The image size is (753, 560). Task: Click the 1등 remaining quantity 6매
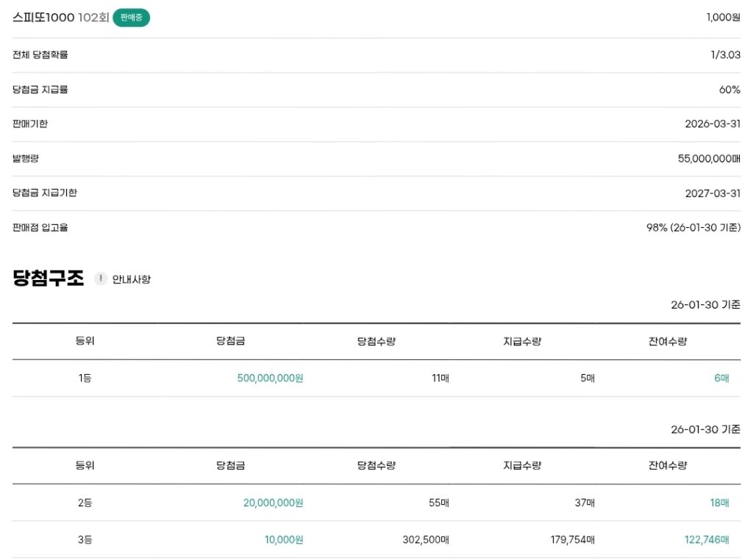tap(721, 378)
